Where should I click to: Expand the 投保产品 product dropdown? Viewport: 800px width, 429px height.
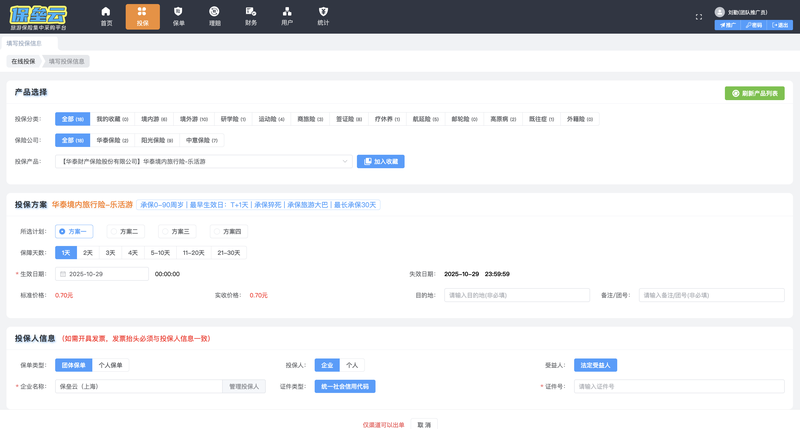click(x=346, y=161)
